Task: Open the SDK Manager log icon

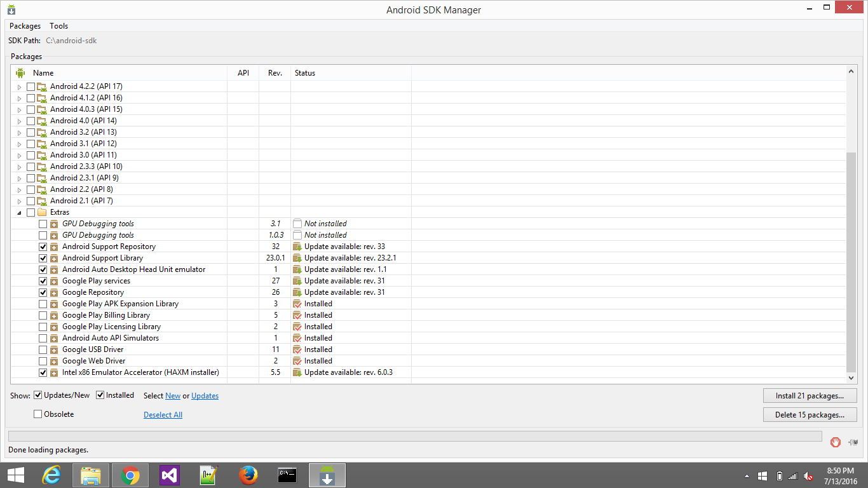Action: coord(853,442)
